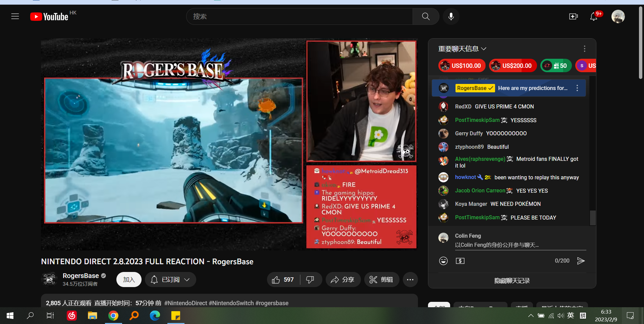
Task: Open Super Chat dollar icon
Action: click(460, 261)
